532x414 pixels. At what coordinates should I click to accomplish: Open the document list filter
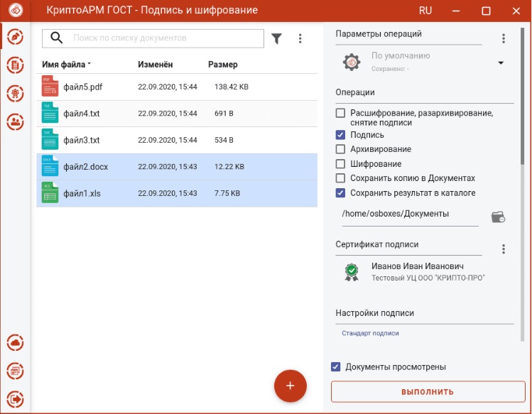(276, 38)
